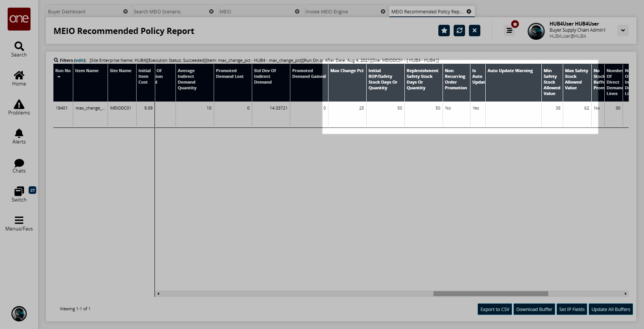Click the ONE logo icon
This screenshot has width=644, height=329.
19,19
